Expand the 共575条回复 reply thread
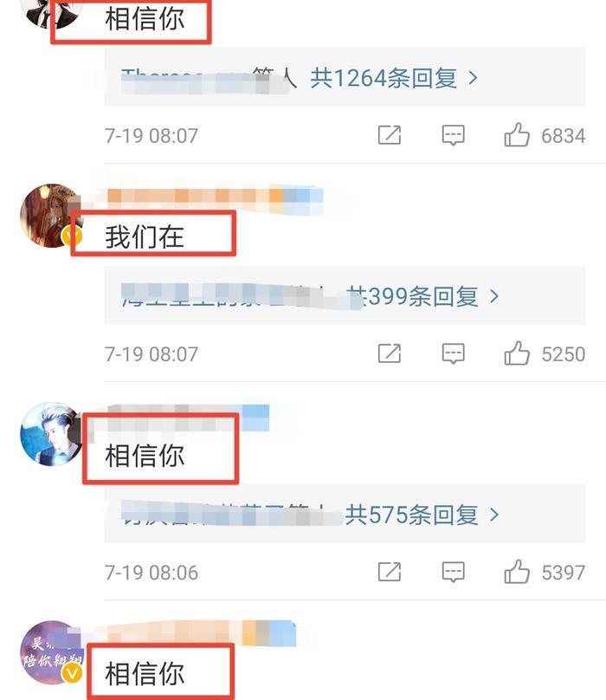 422,515
